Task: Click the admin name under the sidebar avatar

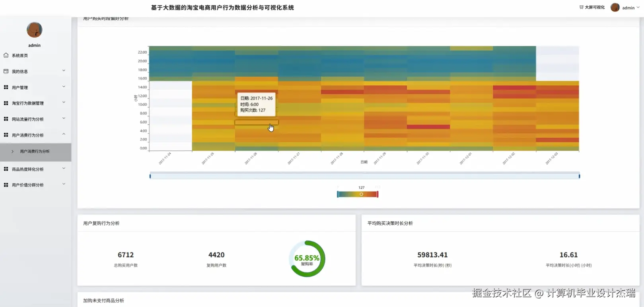Action: coord(35,45)
